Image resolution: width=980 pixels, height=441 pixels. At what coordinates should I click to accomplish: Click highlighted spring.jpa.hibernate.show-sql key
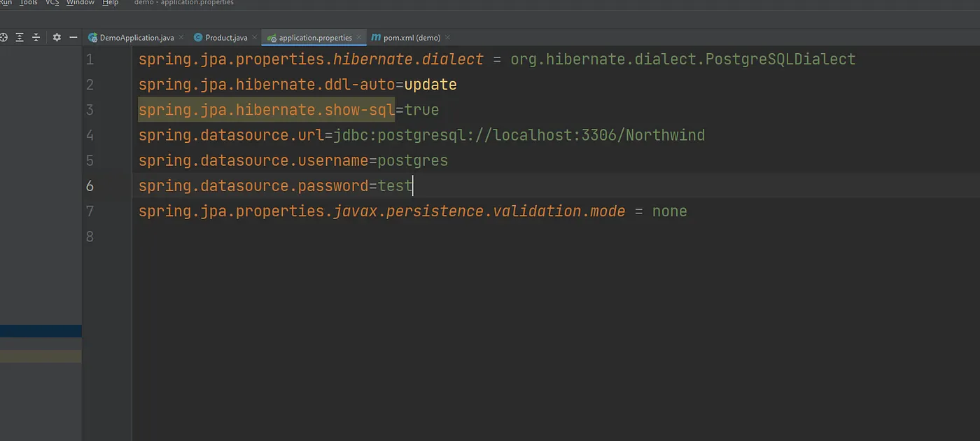click(267, 110)
